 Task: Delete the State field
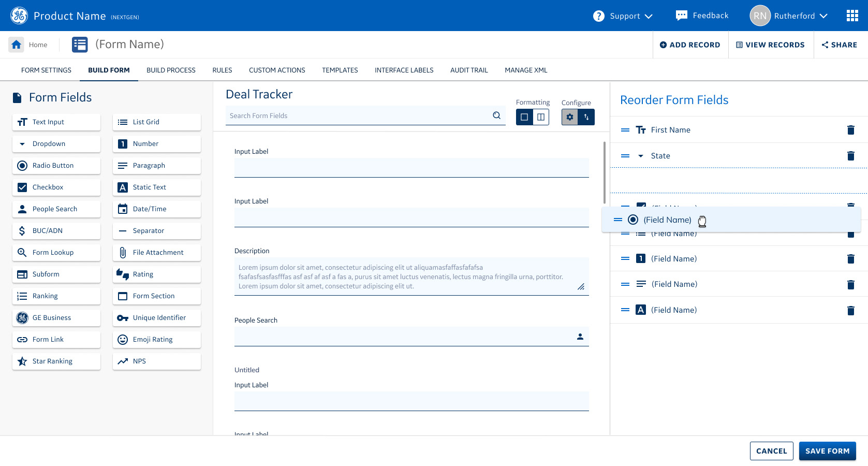point(850,156)
